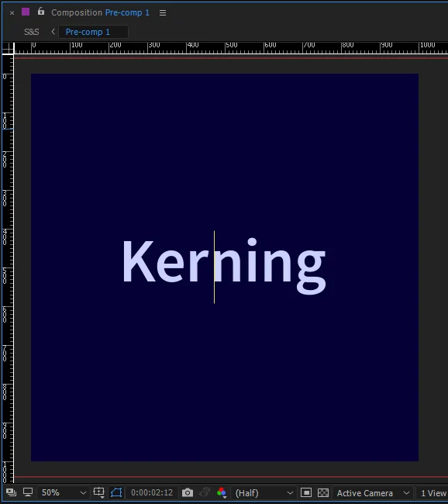Toggle the Region of Interest icon

tap(306, 492)
